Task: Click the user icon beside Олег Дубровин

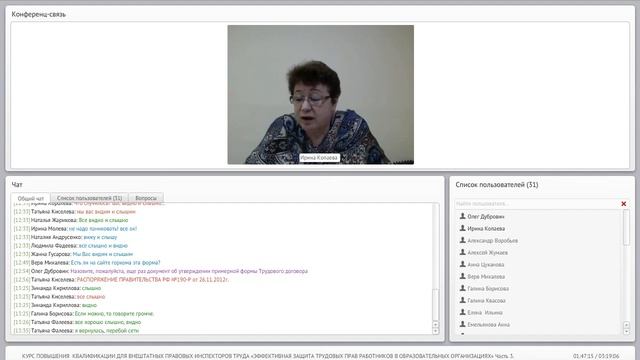Action: pyautogui.click(x=462, y=216)
